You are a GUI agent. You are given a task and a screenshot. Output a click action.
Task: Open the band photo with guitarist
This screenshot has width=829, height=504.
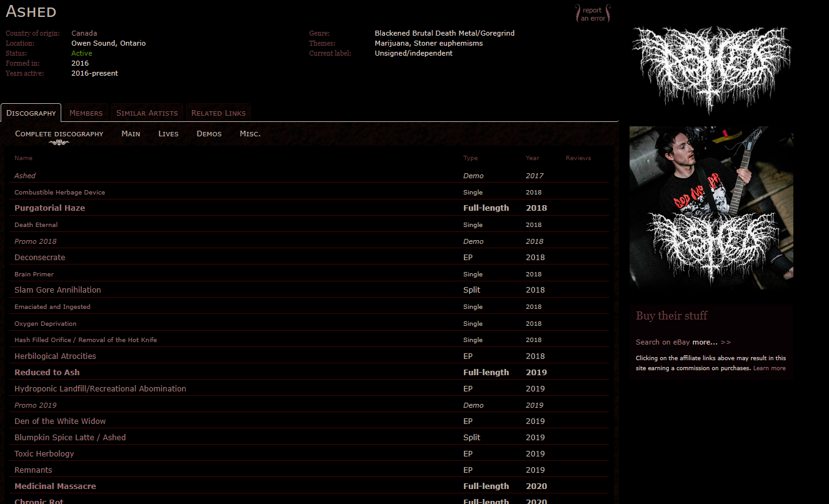tap(711, 207)
